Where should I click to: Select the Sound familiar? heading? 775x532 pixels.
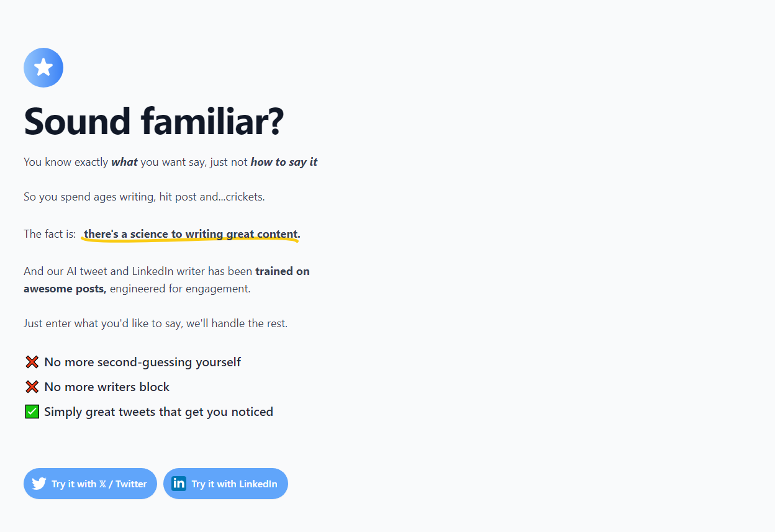click(x=153, y=121)
